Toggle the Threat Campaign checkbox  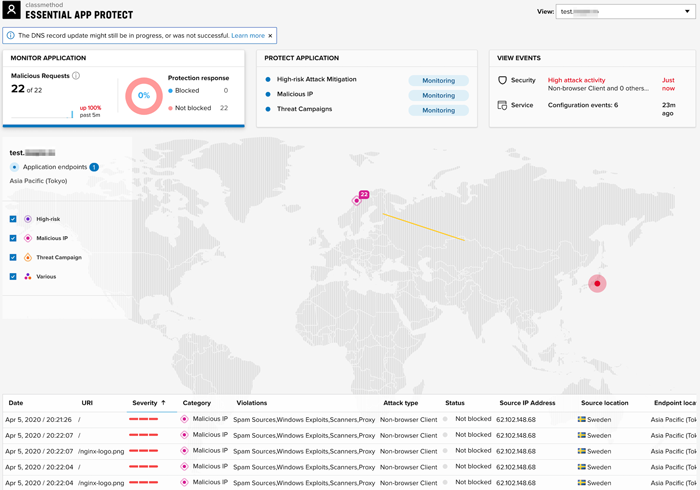pos(13,257)
